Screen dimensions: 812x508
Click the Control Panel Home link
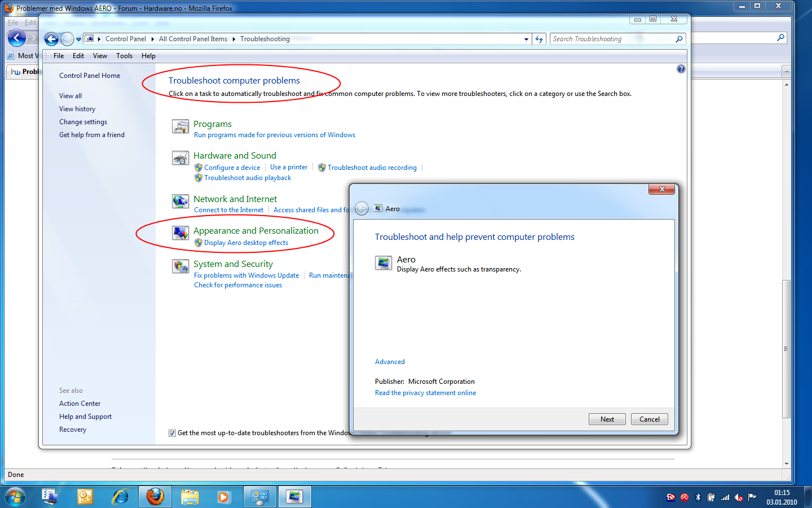tap(90, 76)
